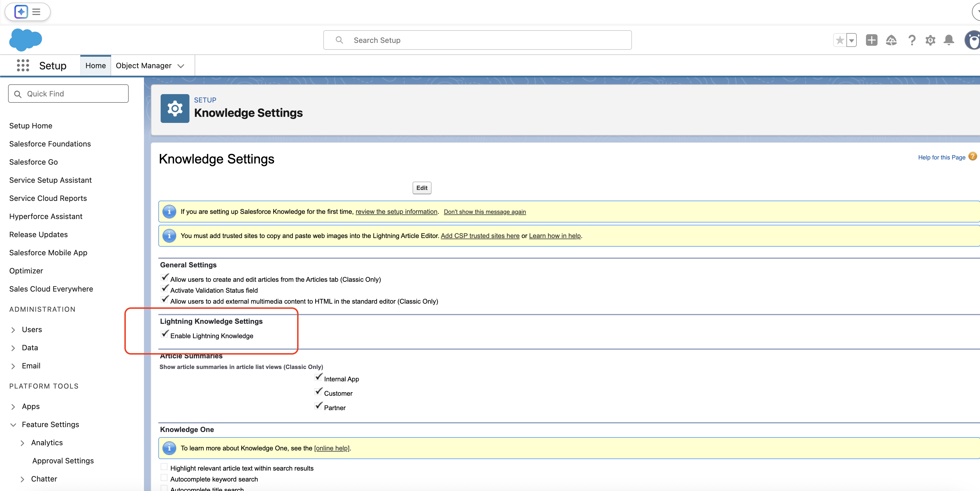980x491 pixels.
Task: Open 'Add CSP trusted sites here' link
Action: click(480, 236)
